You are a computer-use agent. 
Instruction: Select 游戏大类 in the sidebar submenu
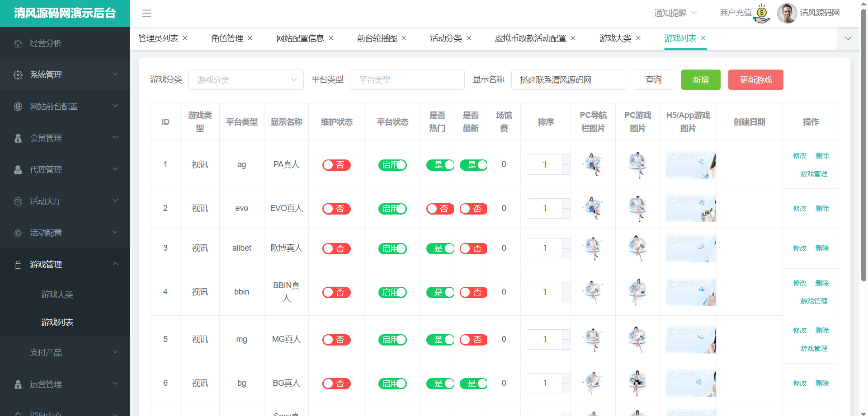click(x=57, y=294)
